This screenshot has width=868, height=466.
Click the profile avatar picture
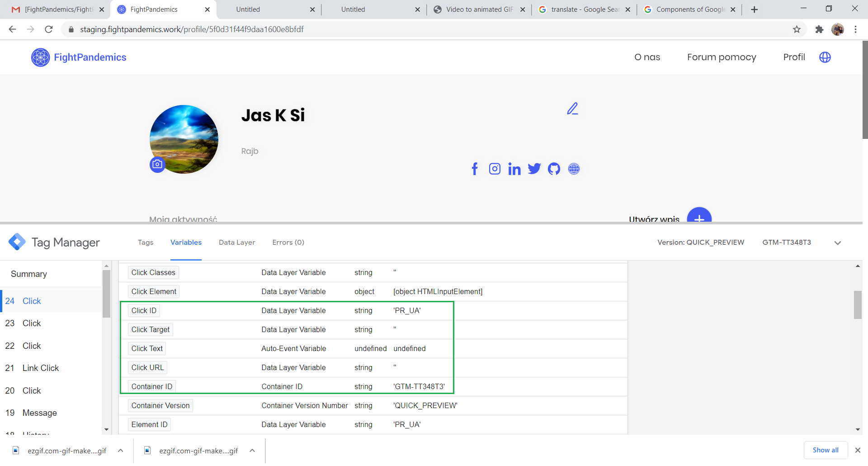click(184, 139)
